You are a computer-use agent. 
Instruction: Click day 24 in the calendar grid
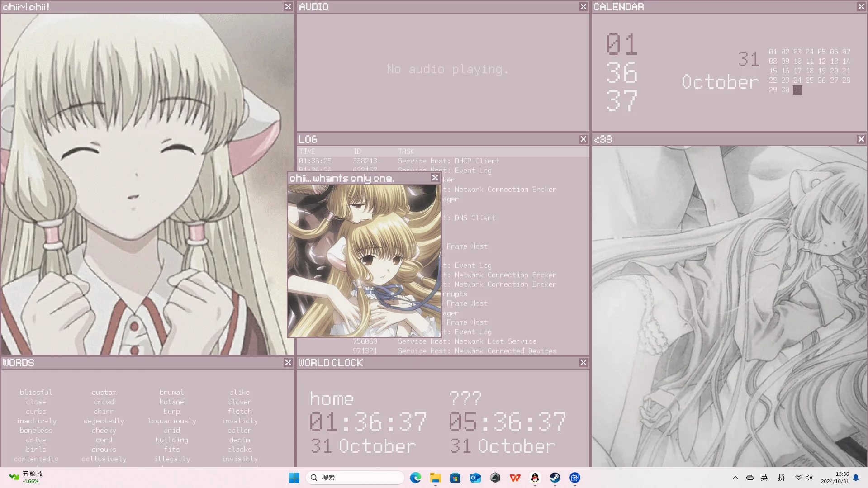click(797, 81)
